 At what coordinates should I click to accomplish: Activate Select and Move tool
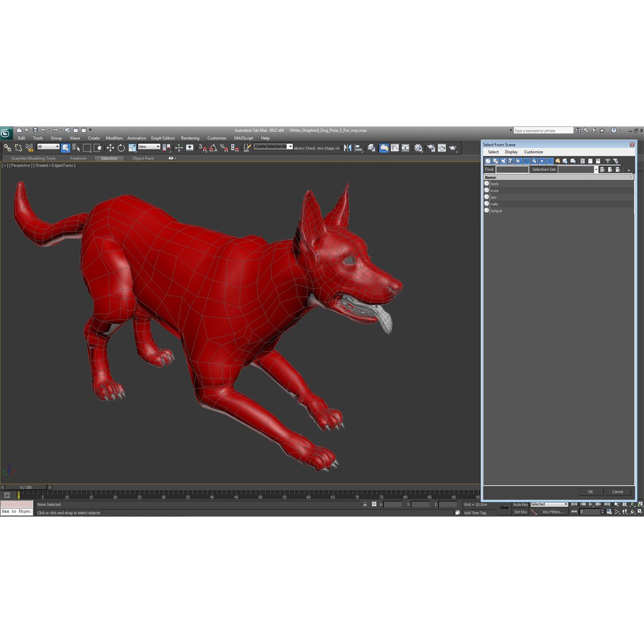[x=110, y=148]
